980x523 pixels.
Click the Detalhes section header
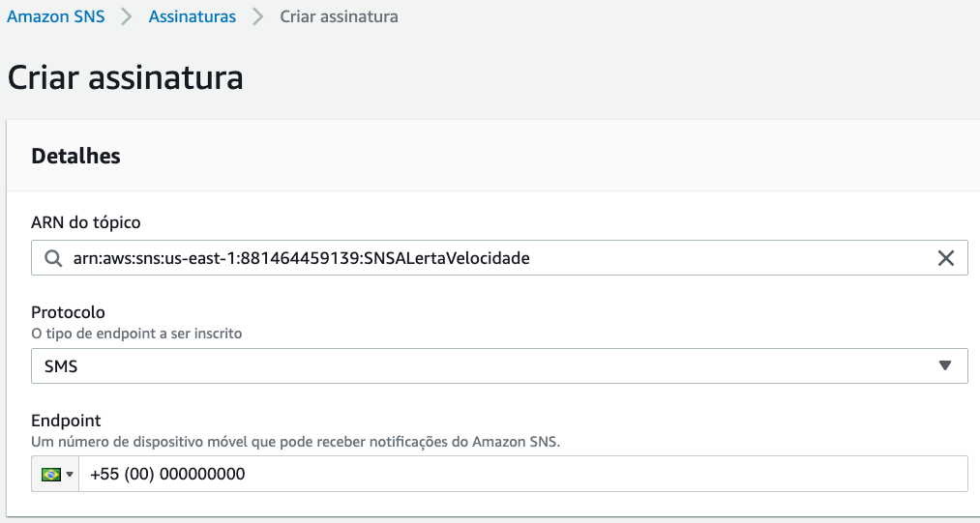click(75, 156)
